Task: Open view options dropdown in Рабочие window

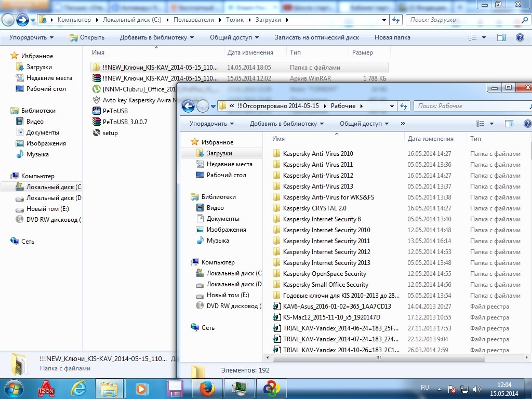Action: 491,124
